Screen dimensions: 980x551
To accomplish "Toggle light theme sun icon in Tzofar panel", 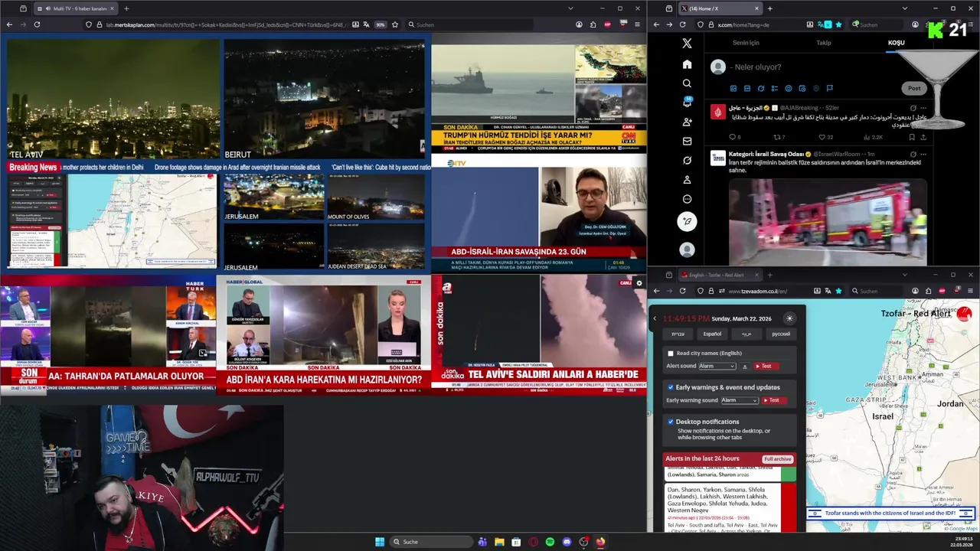I will 789,318.
